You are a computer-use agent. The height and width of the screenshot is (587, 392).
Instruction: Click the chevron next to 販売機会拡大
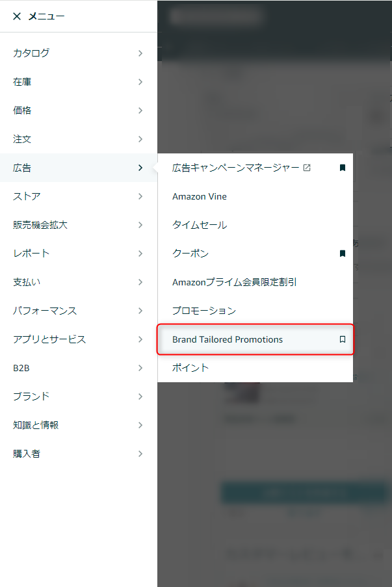(x=140, y=225)
